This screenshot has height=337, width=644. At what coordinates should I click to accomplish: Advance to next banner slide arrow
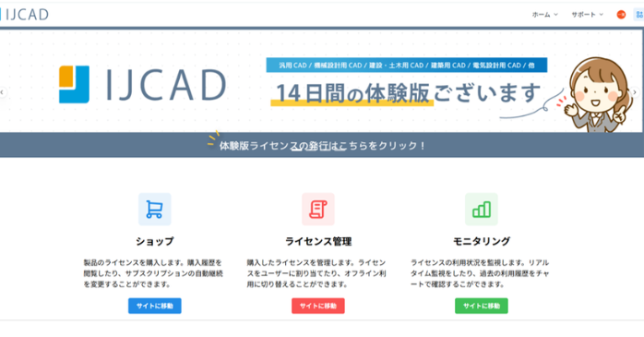(x=635, y=92)
